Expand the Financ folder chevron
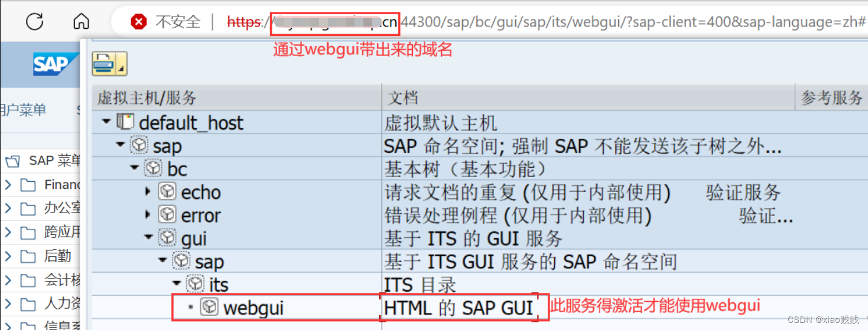Screen dimensions: 868x330 click(x=8, y=185)
